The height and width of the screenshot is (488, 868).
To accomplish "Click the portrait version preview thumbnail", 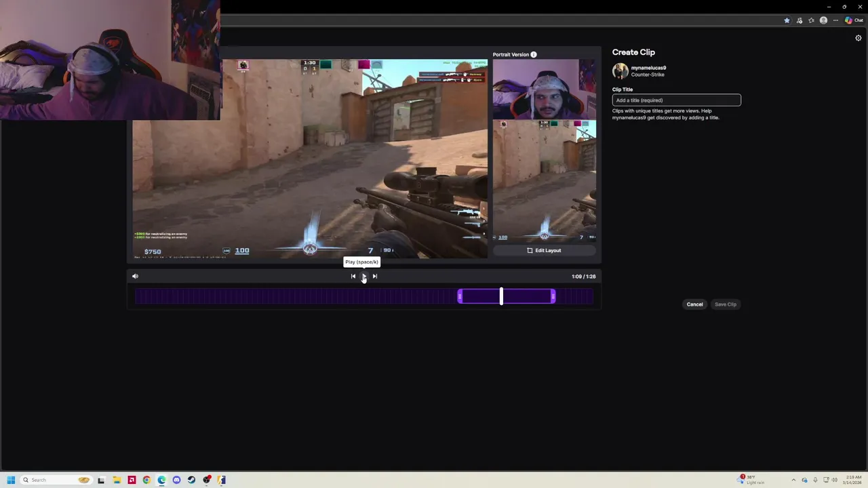I will (x=545, y=150).
